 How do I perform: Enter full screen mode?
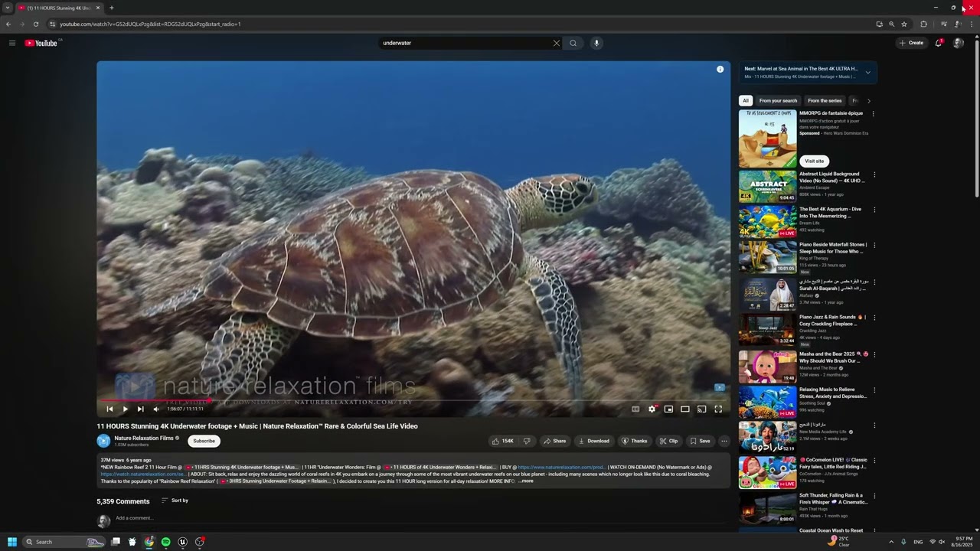(718, 409)
